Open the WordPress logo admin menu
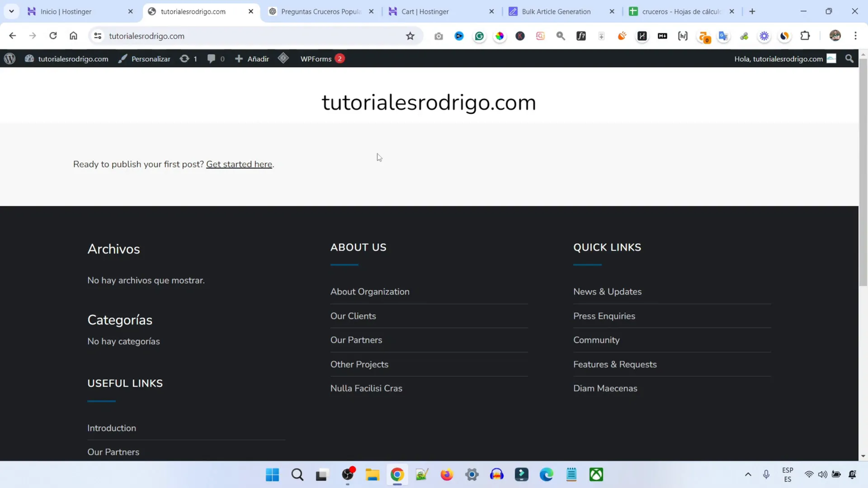 pyautogui.click(x=10, y=59)
